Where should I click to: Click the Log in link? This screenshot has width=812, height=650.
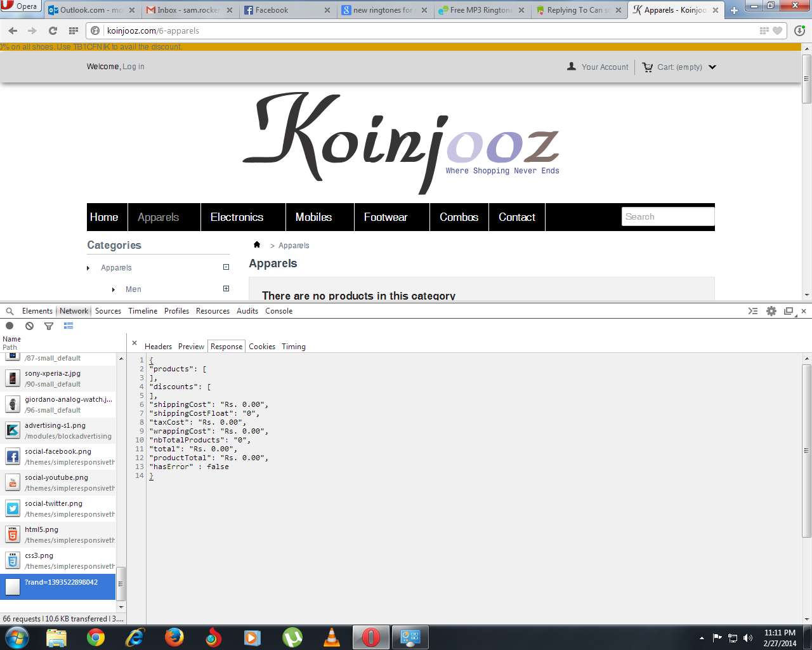click(133, 67)
